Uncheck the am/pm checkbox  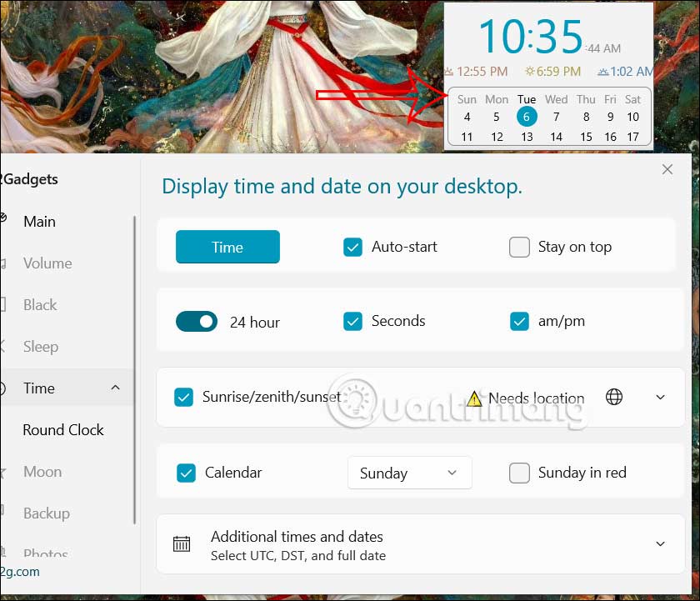[519, 321]
